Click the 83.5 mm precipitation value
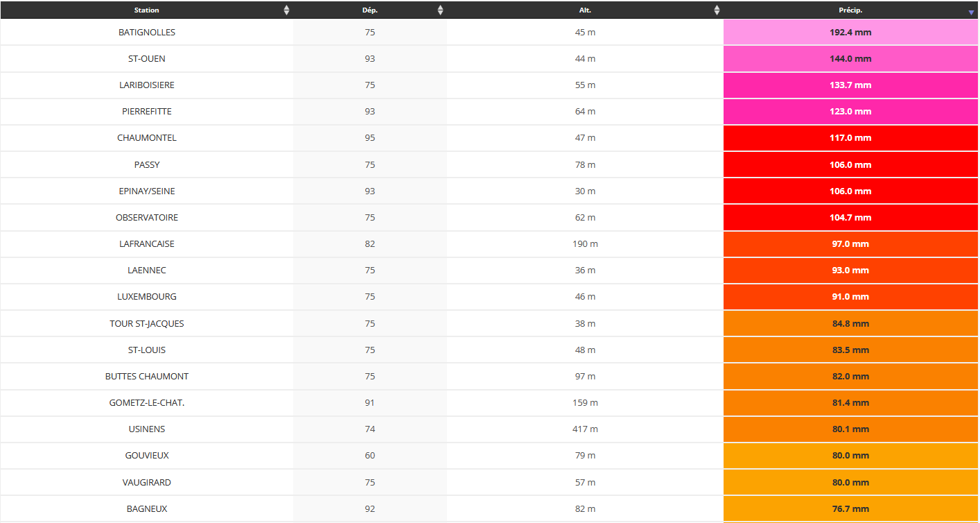Viewport: 980px width, 523px height. (850, 350)
